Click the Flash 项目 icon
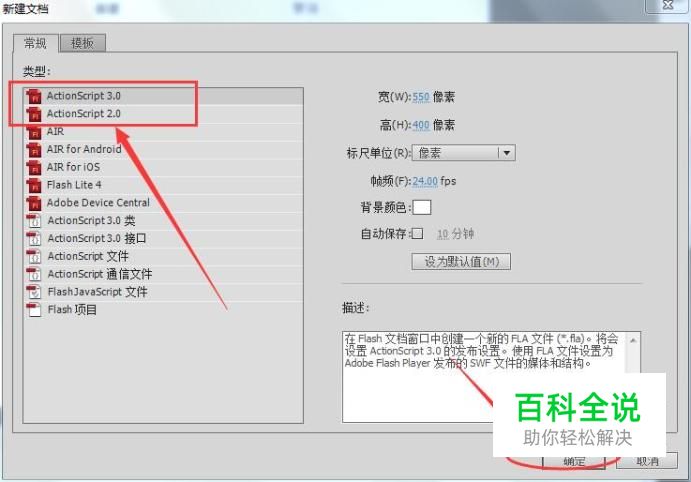The width and height of the screenshot is (691, 482). pos(33,310)
